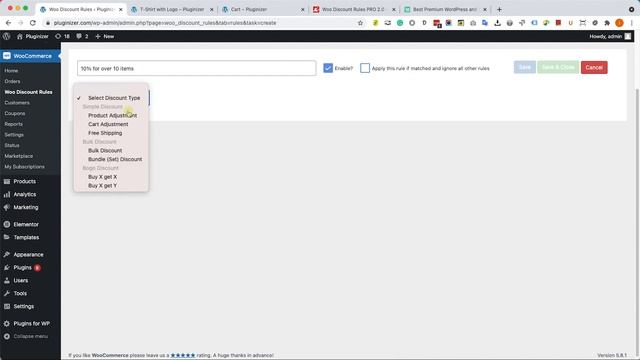Screen dimensions: 640x360
Task: Open WooCommerce Home submenu
Action: click(11, 71)
